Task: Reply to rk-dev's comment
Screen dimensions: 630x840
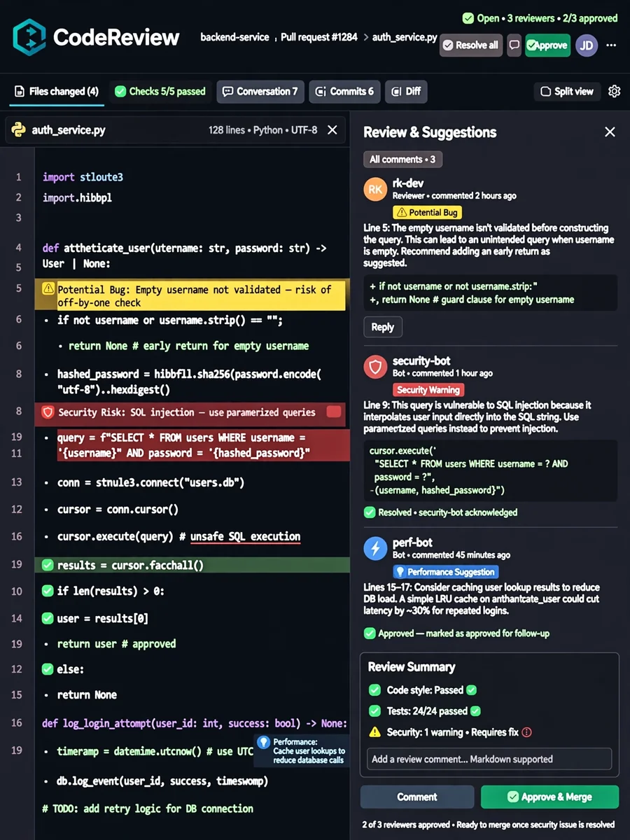Action: click(382, 327)
